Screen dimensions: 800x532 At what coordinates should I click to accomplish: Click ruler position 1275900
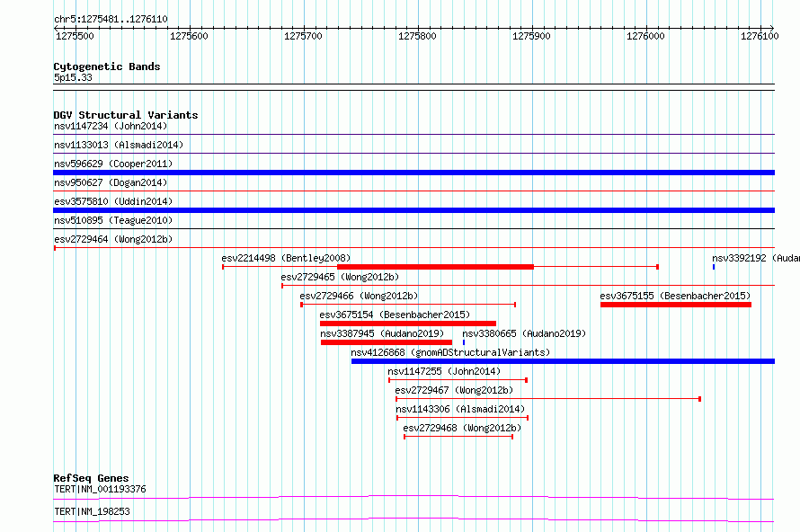[x=531, y=36]
